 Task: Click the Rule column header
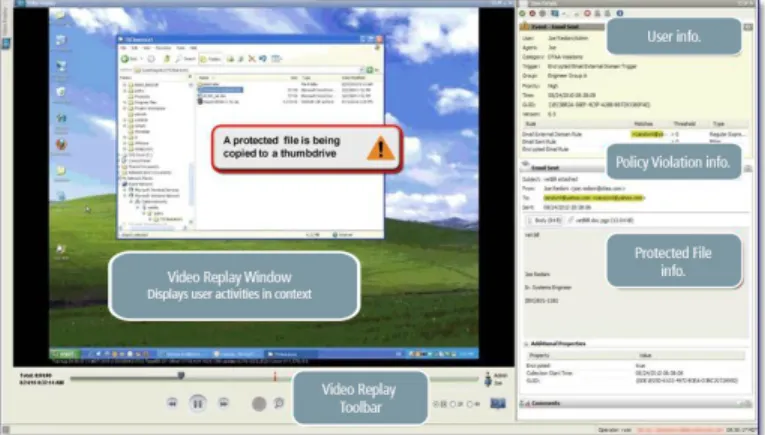pos(531,124)
